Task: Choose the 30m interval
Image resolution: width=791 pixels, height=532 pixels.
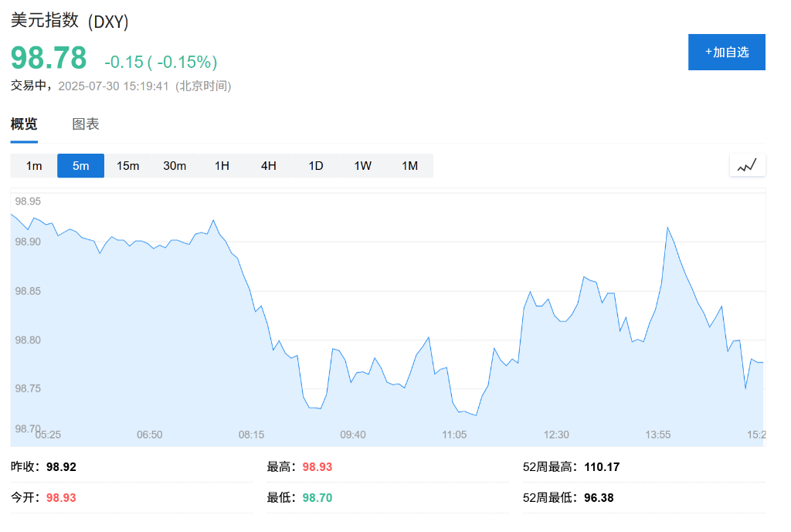Action: pos(175,166)
